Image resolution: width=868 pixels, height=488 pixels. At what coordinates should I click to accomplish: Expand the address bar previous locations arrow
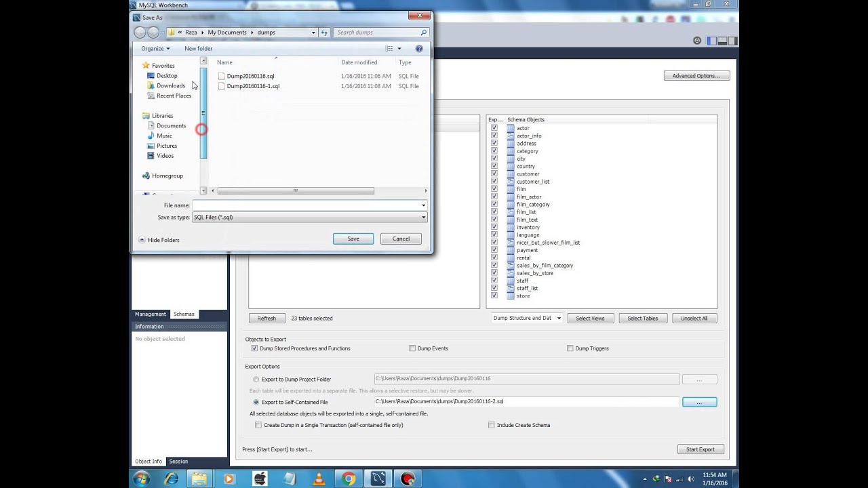coord(313,33)
